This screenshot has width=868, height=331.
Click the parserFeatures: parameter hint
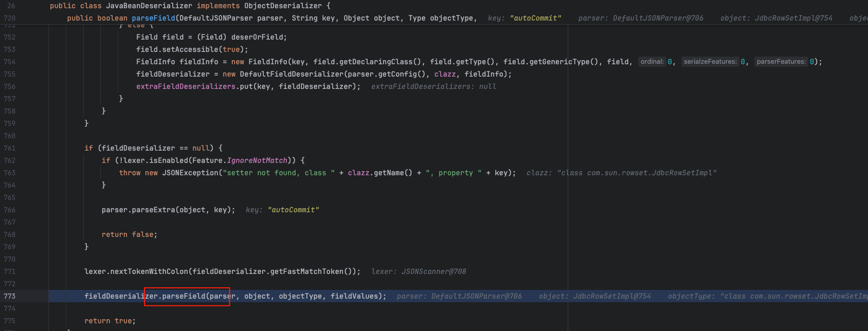[781, 62]
